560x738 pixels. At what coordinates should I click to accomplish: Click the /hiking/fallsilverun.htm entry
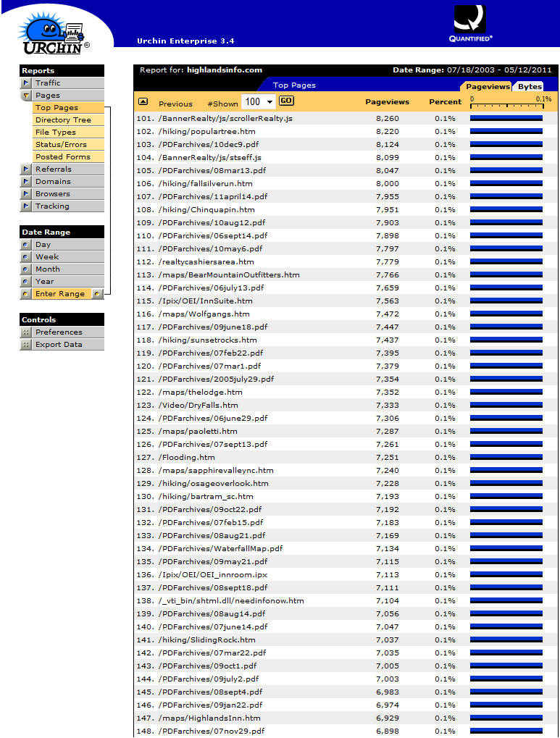pyautogui.click(x=205, y=183)
